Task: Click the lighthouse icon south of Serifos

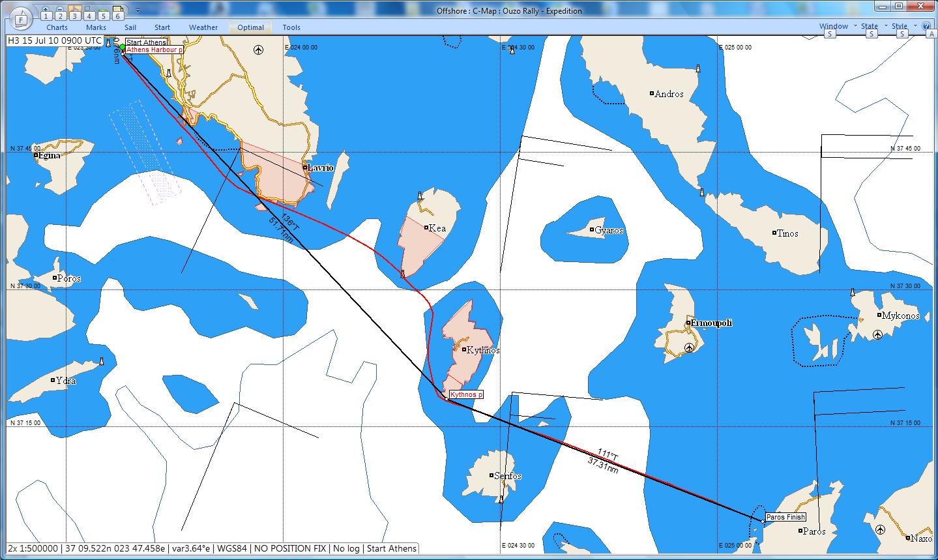Action: [x=501, y=500]
